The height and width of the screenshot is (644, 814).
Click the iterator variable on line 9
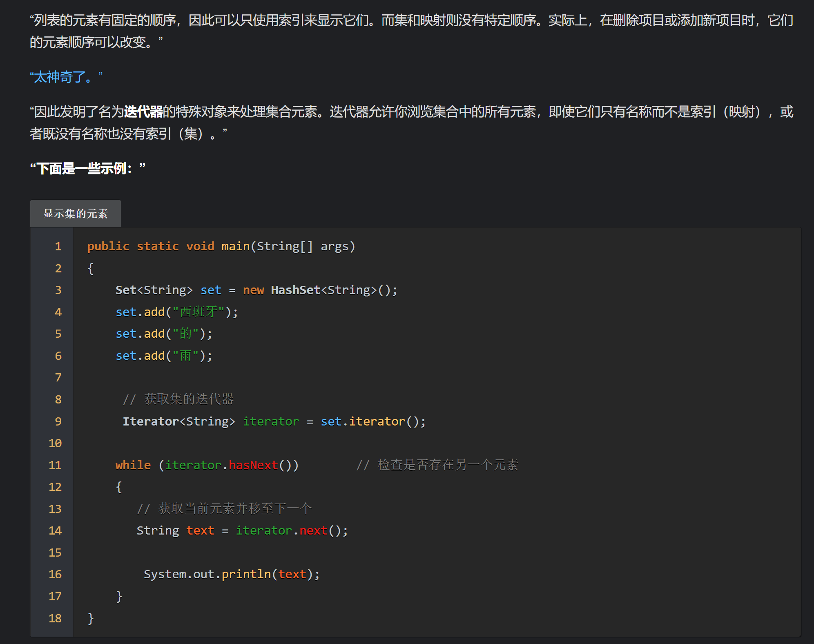pos(271,421)
